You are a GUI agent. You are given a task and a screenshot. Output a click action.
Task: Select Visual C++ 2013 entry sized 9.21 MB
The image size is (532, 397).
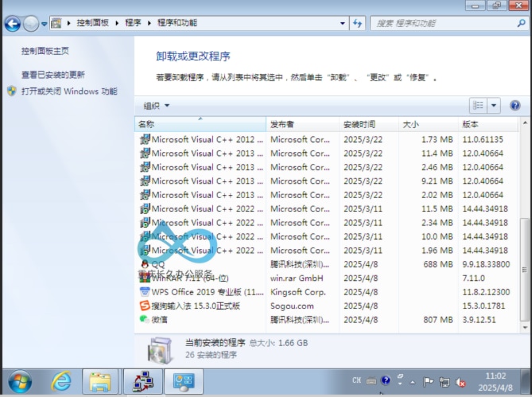326,181
